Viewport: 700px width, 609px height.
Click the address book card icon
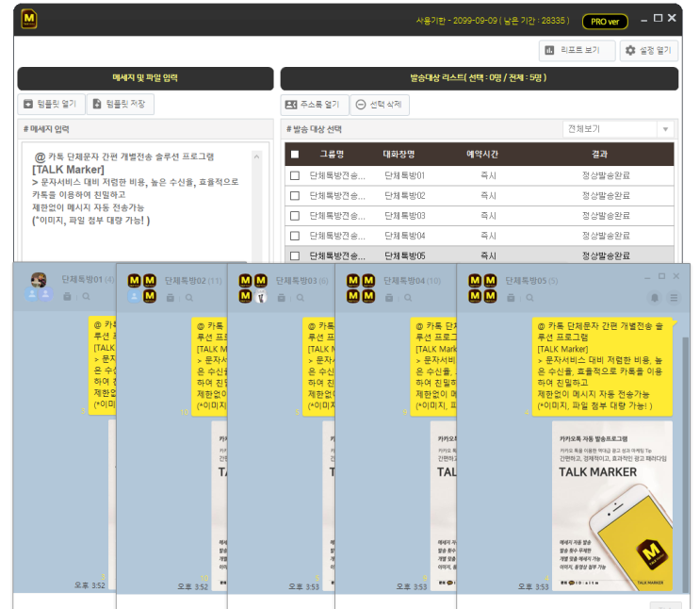pyautogui.click(x=291, y=105)
